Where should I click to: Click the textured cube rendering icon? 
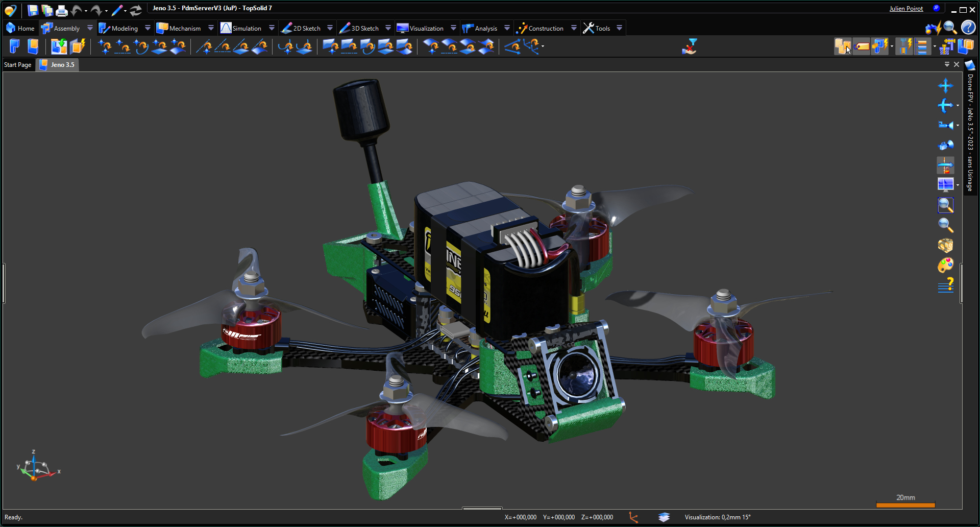945,245
